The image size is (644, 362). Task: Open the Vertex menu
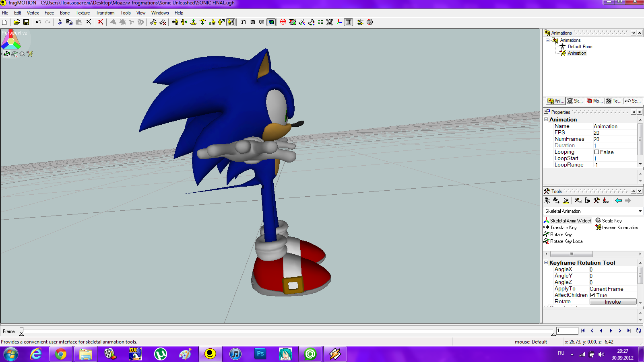(33, 13)
